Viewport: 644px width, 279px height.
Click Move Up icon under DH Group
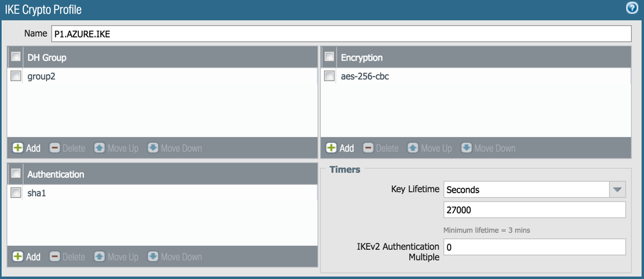(x=99, y=148)
